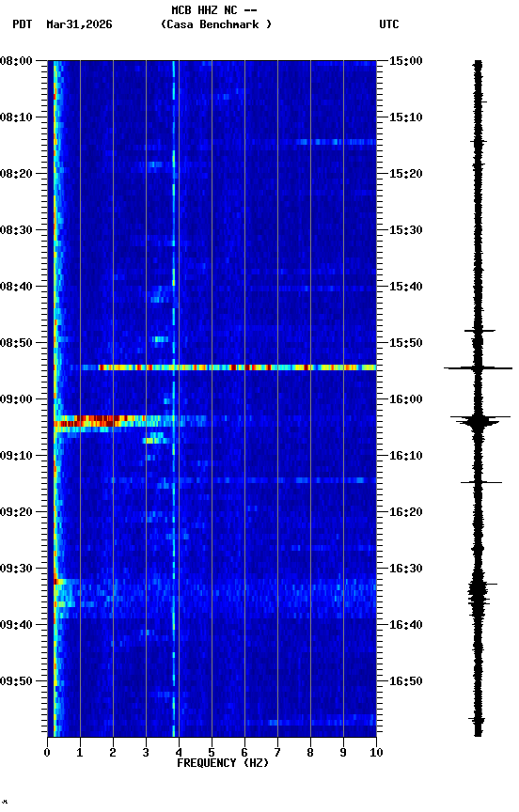
Task: Click the broadband red-yellow event band near 15:54 UTC
Action: (x=237, y=367)
